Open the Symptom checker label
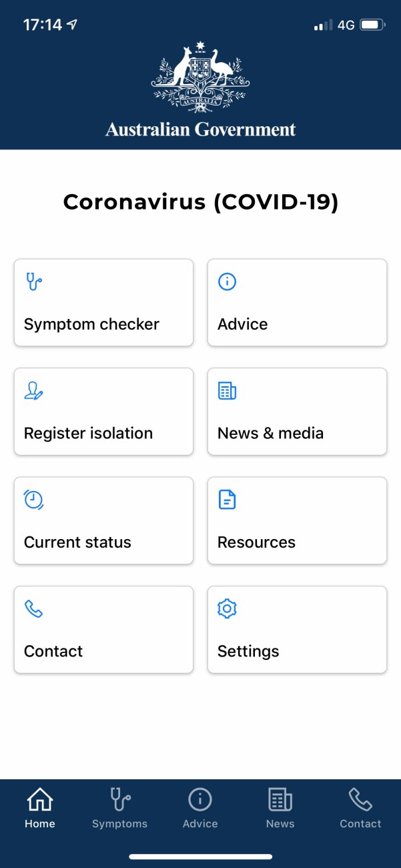 (x=91, y=324)
